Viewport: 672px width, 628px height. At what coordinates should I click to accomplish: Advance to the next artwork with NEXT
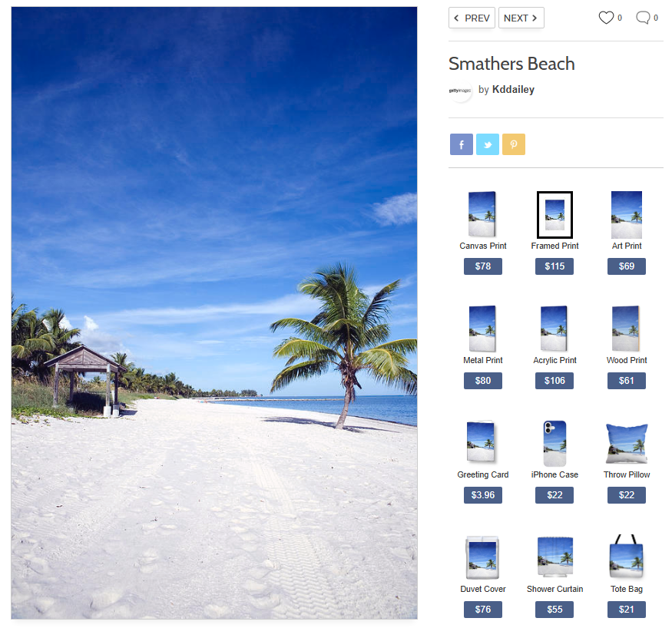pos(521,18)
